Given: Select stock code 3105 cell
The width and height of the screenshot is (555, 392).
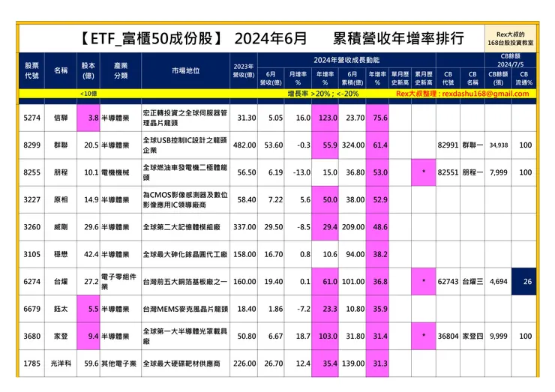Looking at the screenshot, I should click(31, 254).
